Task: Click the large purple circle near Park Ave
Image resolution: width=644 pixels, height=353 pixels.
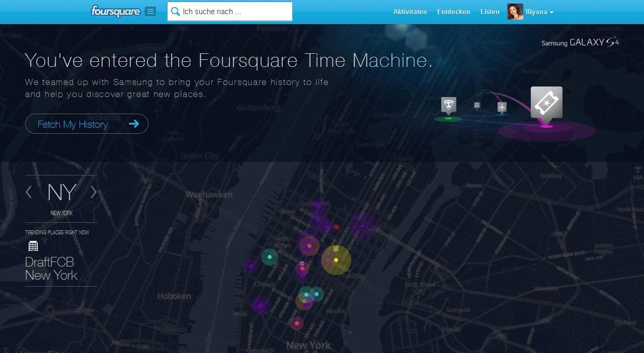Action: (362, 226)
